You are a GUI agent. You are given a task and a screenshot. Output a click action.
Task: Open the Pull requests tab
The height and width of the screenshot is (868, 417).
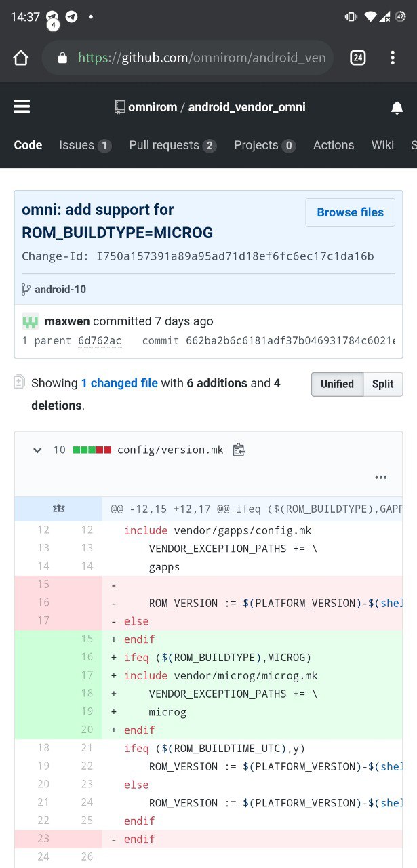coord(173,145)
